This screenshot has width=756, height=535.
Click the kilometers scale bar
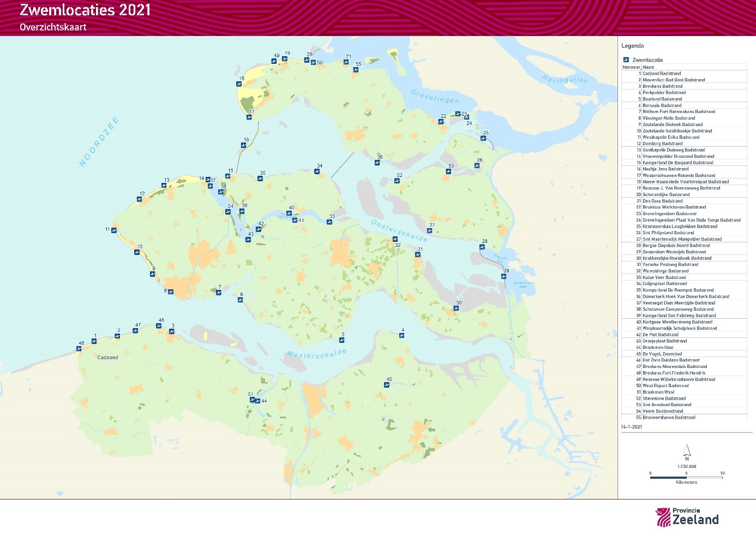tap(686, 478)
